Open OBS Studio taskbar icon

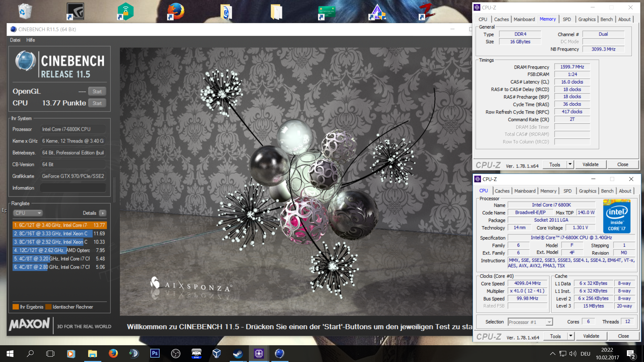pyautogui.click(x=175, y=354)
